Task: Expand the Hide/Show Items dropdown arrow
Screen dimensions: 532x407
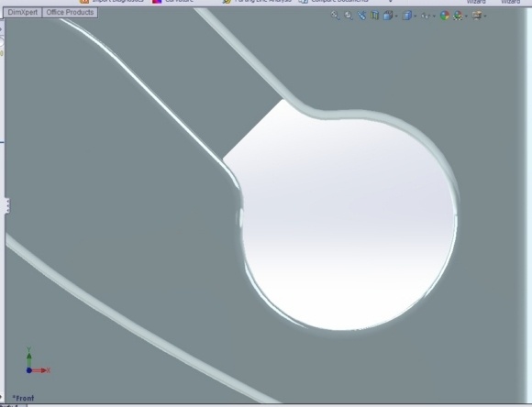Action: pos(434,16)
